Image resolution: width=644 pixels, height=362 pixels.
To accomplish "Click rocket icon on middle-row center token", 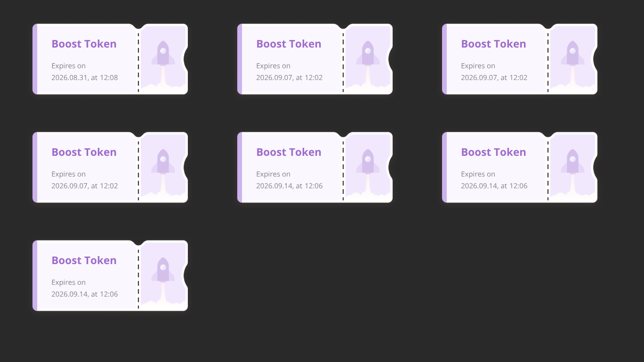I will coord(368,161).
